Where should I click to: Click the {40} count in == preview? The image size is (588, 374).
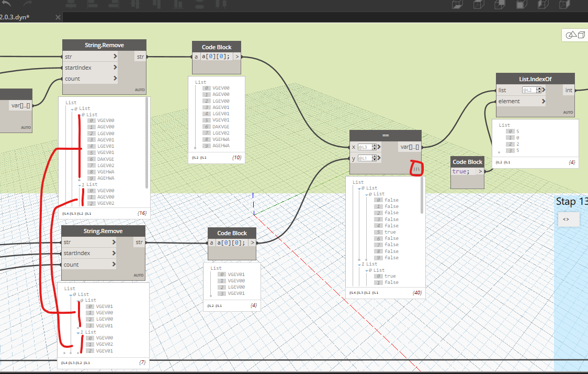click(417, 292)
